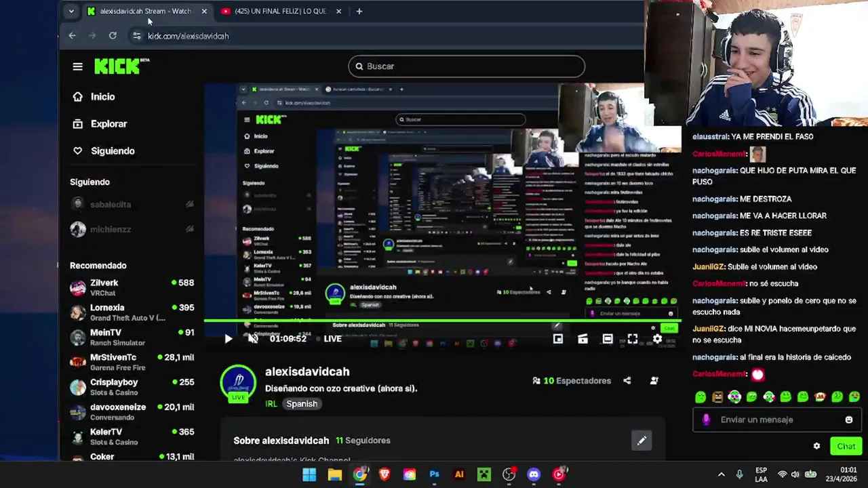Open followed channel michienzz

click(x=132, y=229)
